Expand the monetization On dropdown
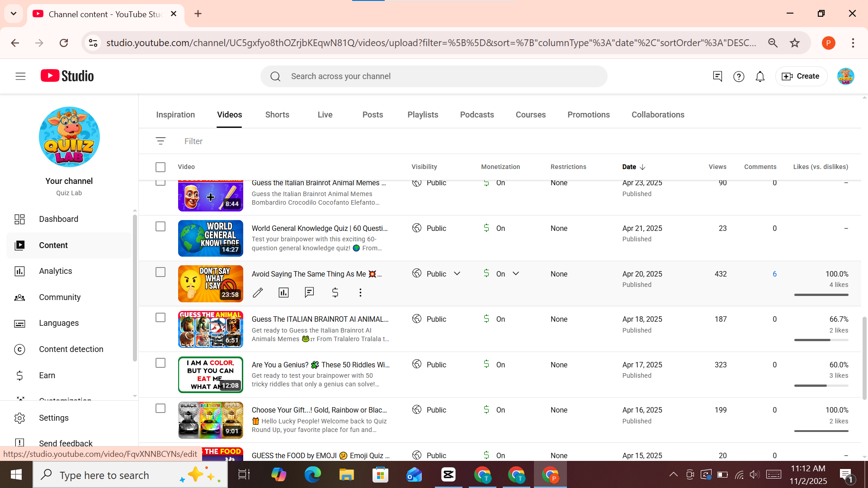 [516, 273]
